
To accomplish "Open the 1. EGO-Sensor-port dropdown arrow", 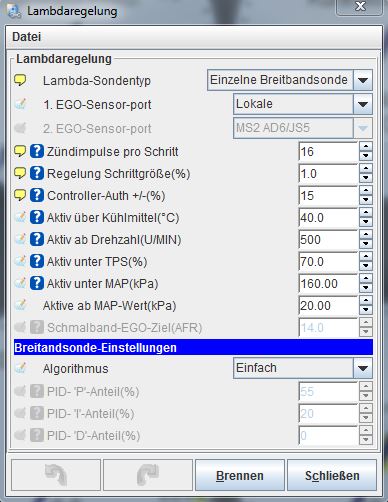I will click(x=363, y=104).
